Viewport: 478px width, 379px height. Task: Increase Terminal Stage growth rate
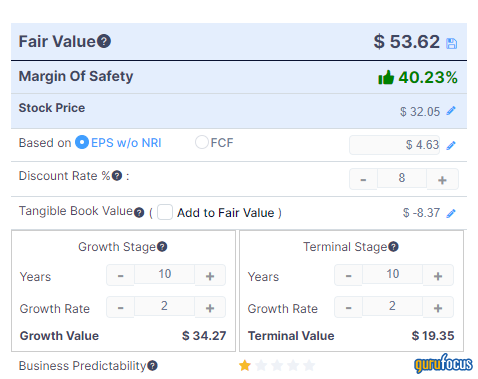[x=438, y=307]
